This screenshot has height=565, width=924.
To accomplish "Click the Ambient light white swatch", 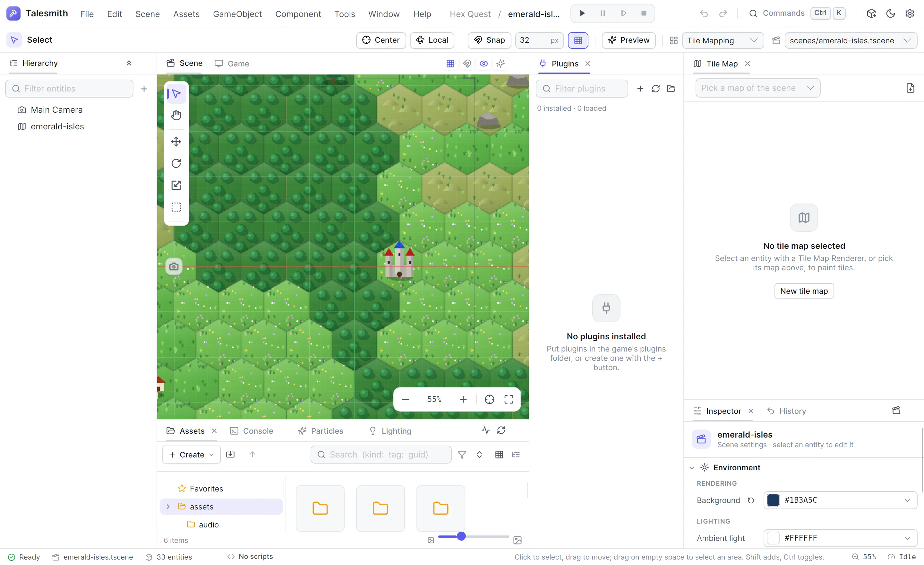I will pyautogui.click(x=773, y=538).
